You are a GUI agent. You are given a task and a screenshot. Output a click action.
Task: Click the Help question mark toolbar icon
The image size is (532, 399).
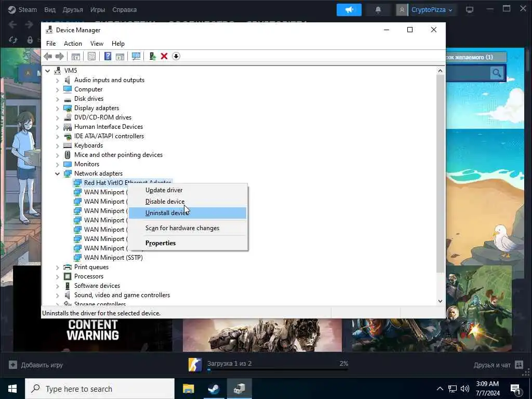tap(108, 56)
